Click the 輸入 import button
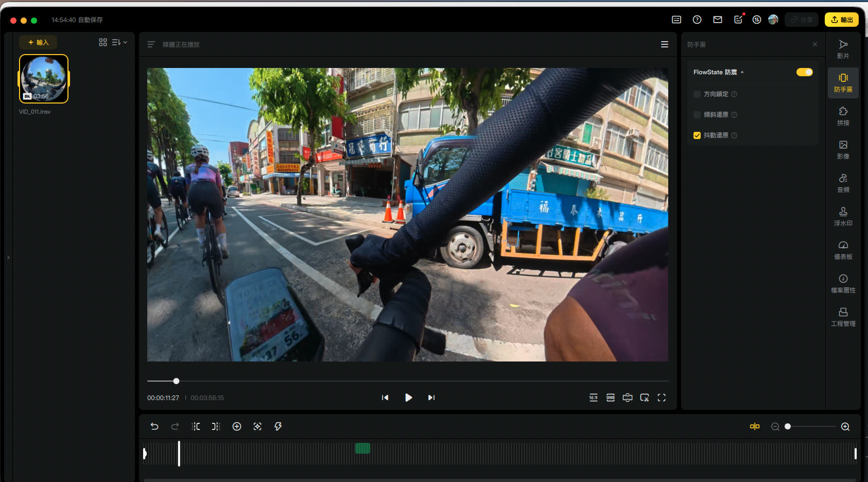 [38, 42]
